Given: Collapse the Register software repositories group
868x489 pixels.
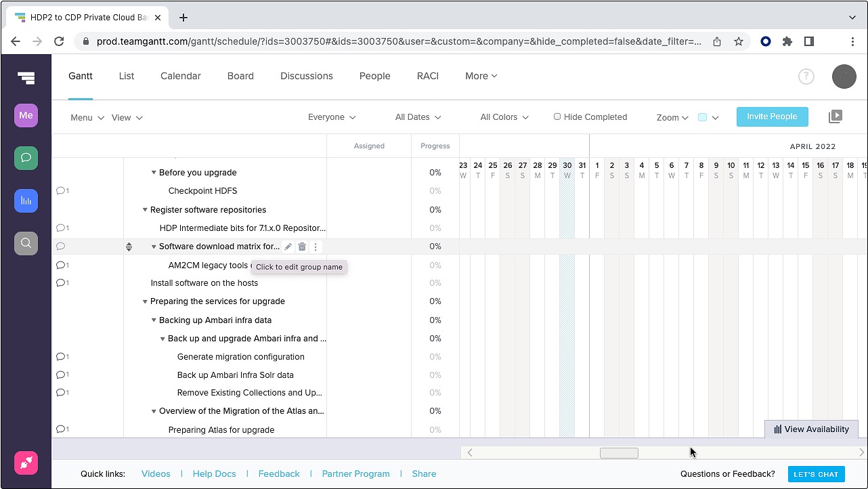Looking at the screenshot, I should pyautogui.click(x=145, y=210).
